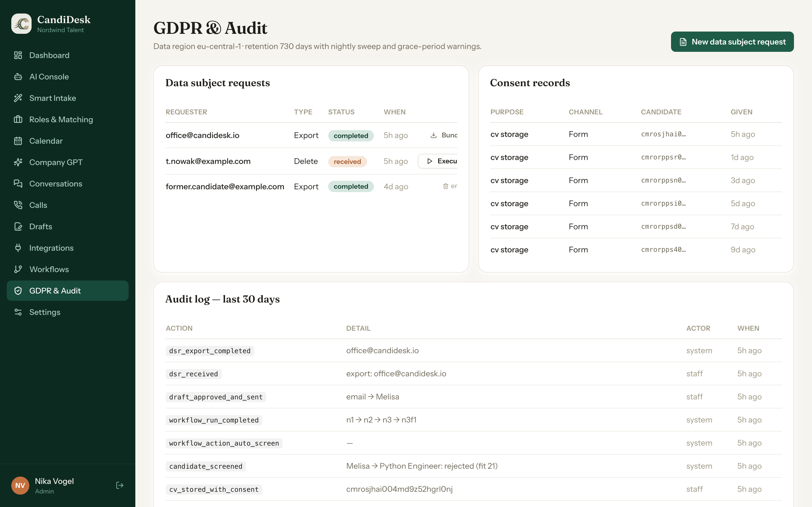812x507 pixels.
Task: Open the Calls phone icon
Action: (x=18, y=205)
